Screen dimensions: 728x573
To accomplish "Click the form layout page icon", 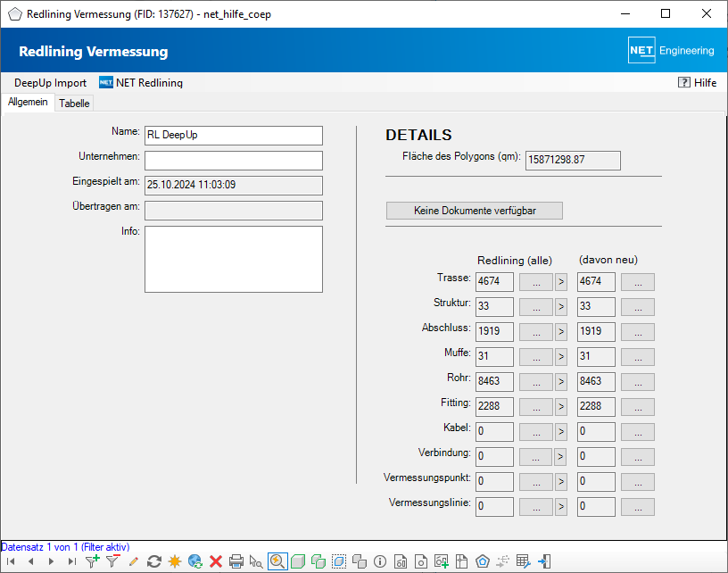I will [x=461, y=561].
